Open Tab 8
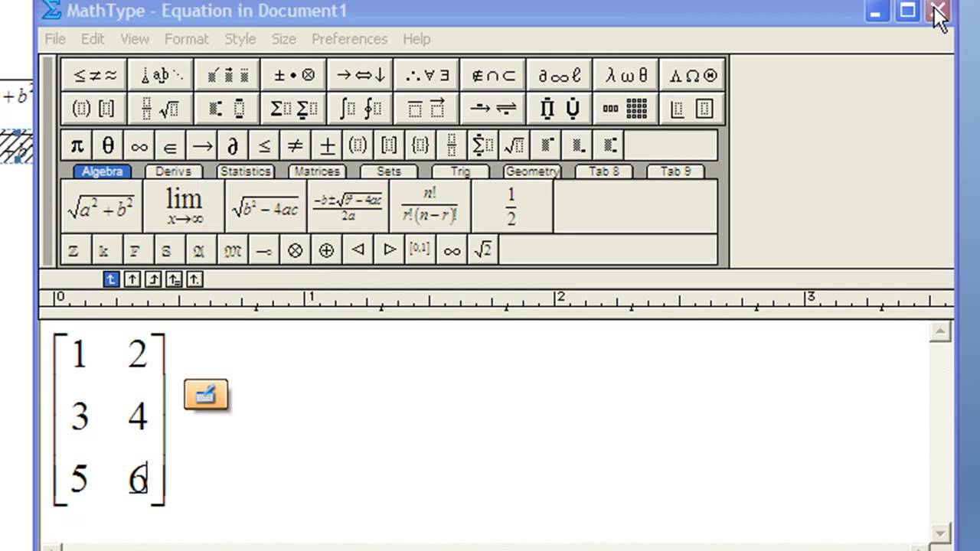The height and width of the screenshot is (551, 980). pos(604,171)
